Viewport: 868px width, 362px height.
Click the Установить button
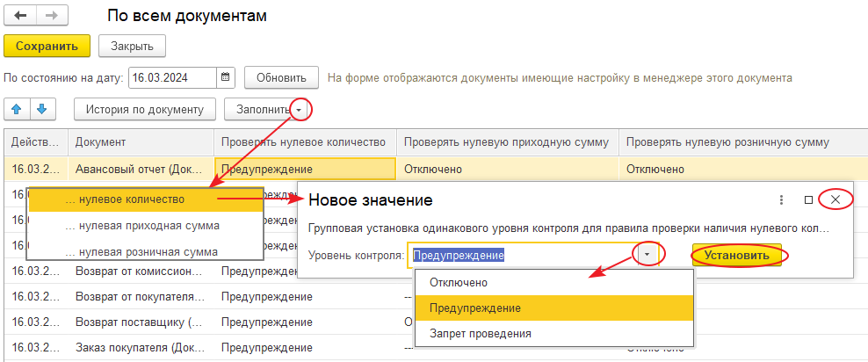[x=740, y=255]
